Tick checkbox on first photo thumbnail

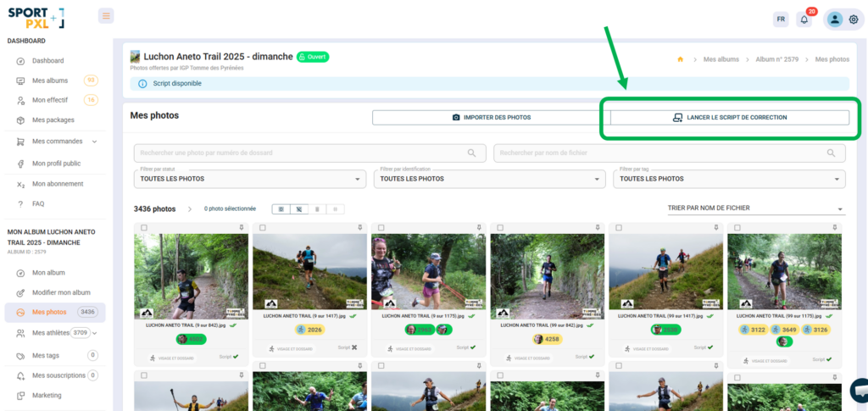pos(144,228)
